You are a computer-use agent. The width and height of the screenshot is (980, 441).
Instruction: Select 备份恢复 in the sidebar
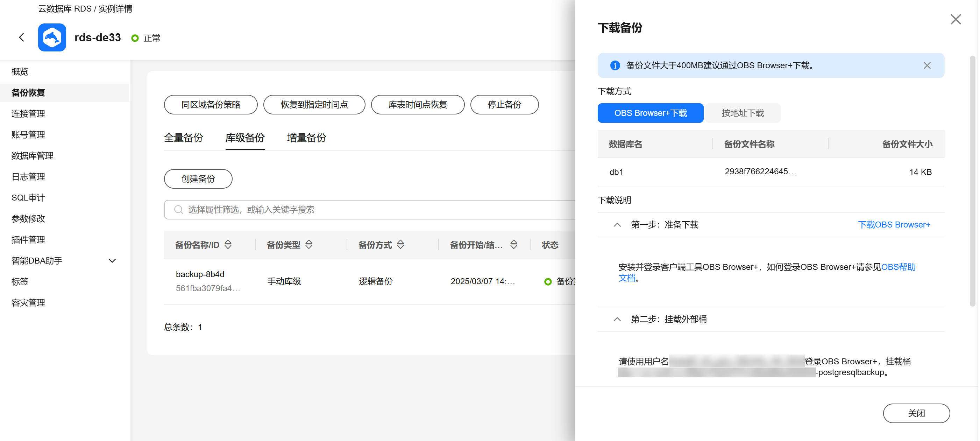(x=65, y=92)
